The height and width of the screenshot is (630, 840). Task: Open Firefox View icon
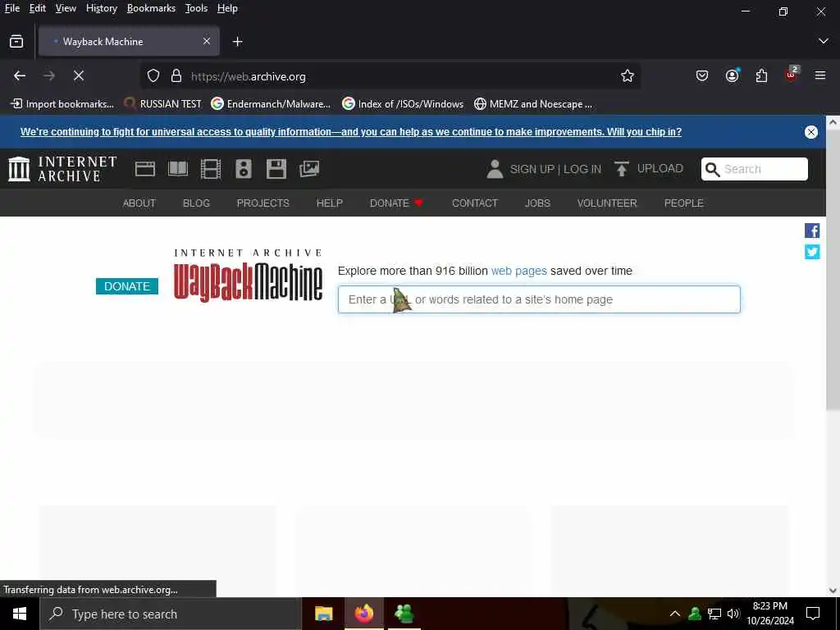pos(16,41)
